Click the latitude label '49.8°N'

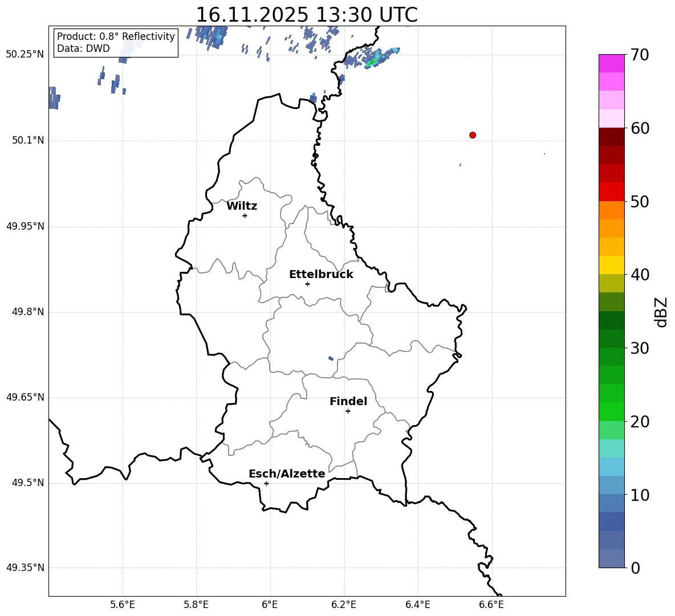point(28,312)
